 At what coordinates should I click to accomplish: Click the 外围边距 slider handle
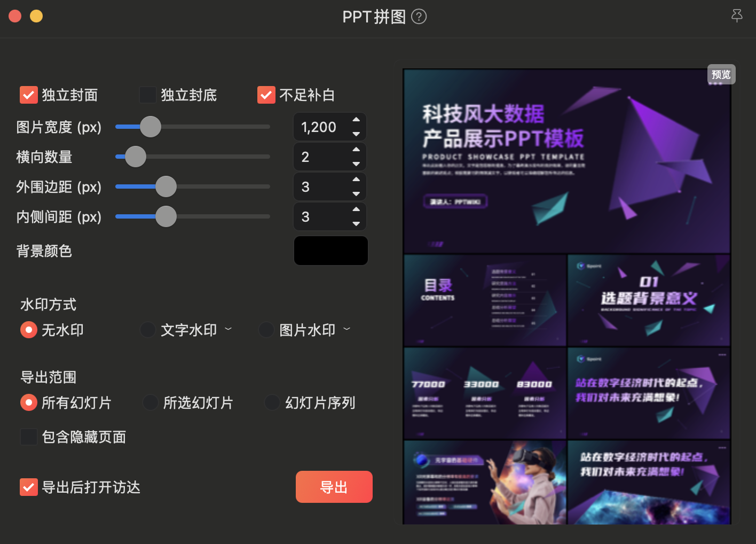click(166, 186)
